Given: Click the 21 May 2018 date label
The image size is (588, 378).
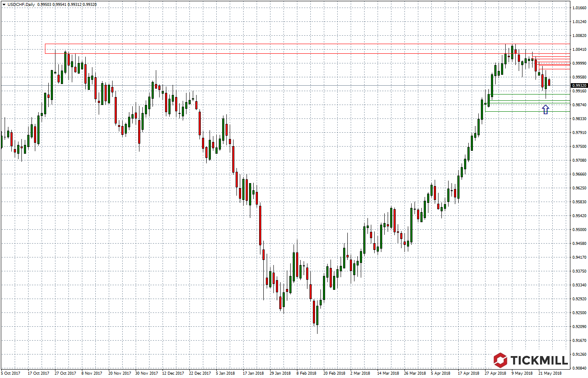Looking at the screenshot, I should [550, 373].
